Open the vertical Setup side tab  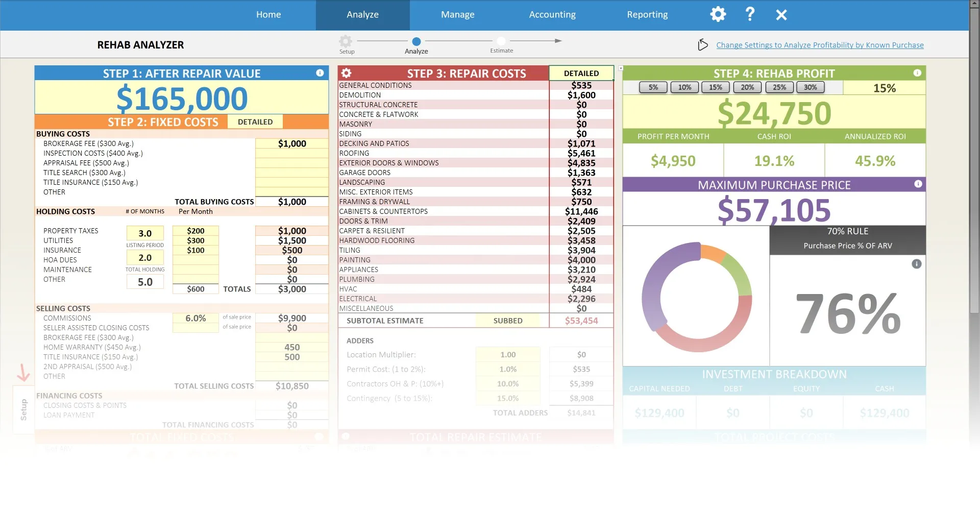(x=23, y=409)
